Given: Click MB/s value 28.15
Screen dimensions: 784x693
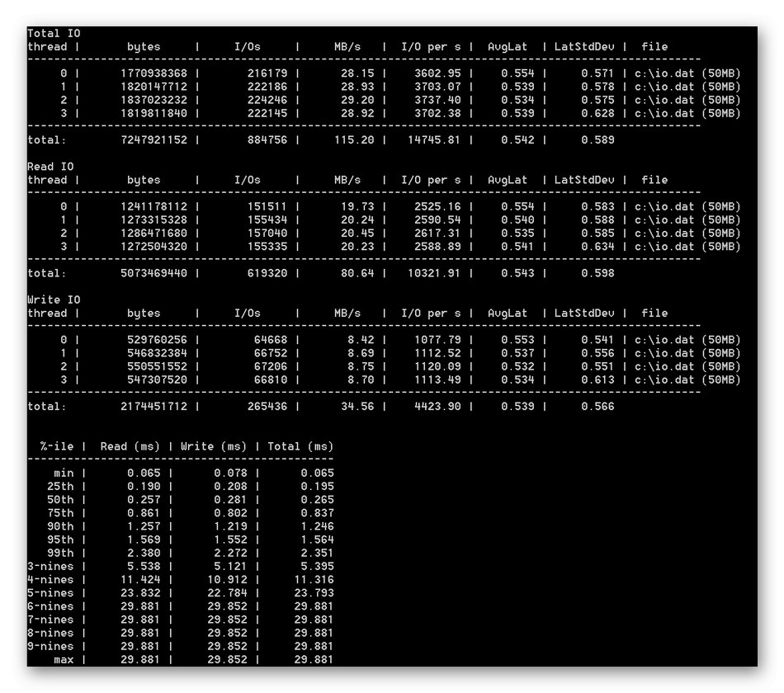Looking at the screenshot, I should click(x=357, y=73).
